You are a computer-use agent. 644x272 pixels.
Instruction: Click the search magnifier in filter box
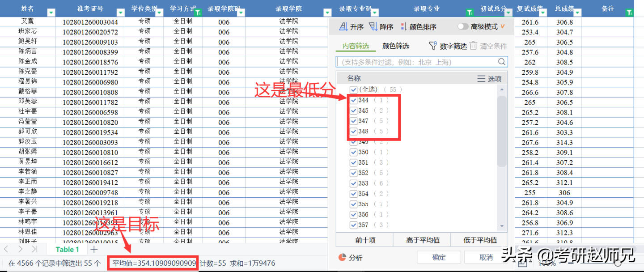[x=503, y=62]
